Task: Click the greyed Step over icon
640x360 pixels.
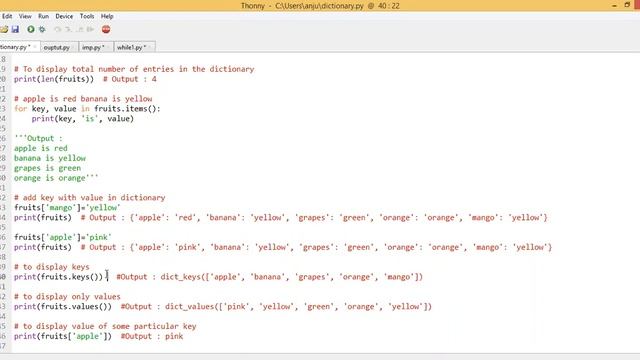Action: coord(58,29)
